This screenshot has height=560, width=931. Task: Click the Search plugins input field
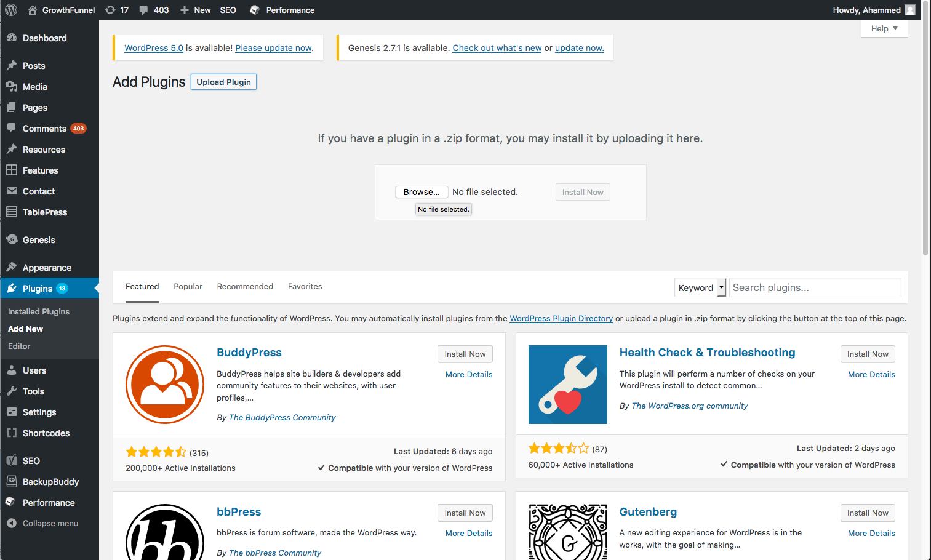click(x=815, y=288)
